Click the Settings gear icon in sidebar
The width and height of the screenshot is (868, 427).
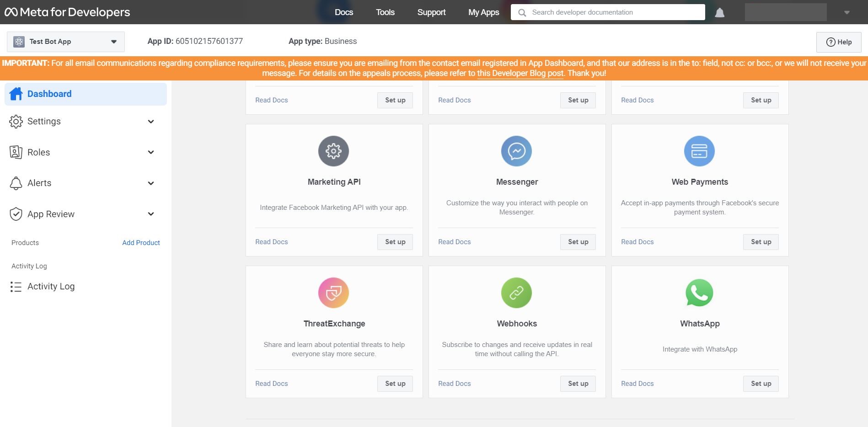(x=16, y=122)
